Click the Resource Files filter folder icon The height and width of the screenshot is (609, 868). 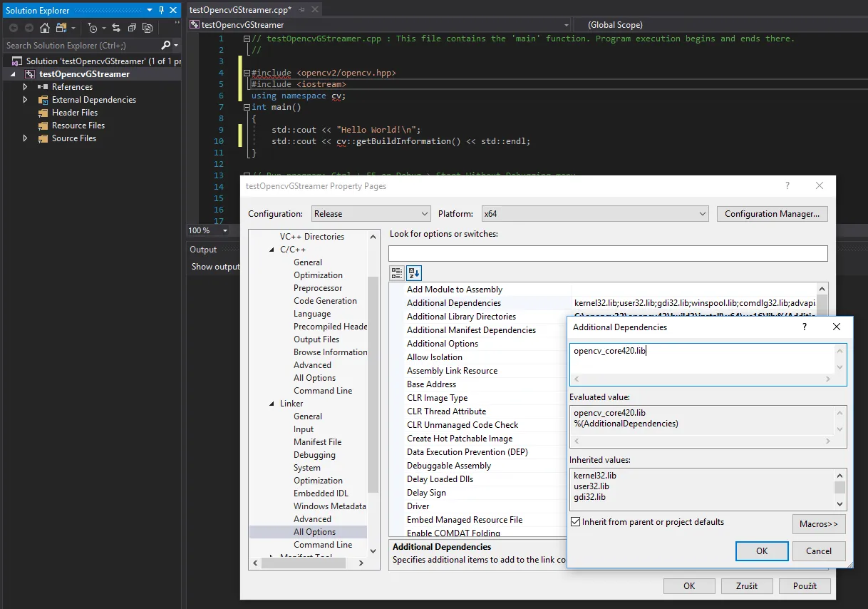point(43,126)
